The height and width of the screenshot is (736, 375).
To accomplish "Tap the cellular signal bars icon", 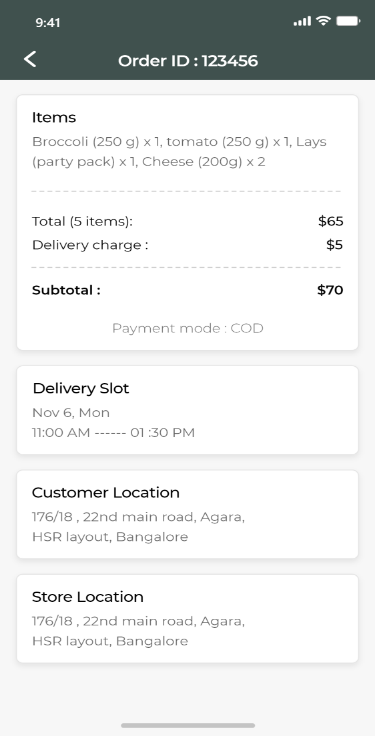I will [302, 21].
